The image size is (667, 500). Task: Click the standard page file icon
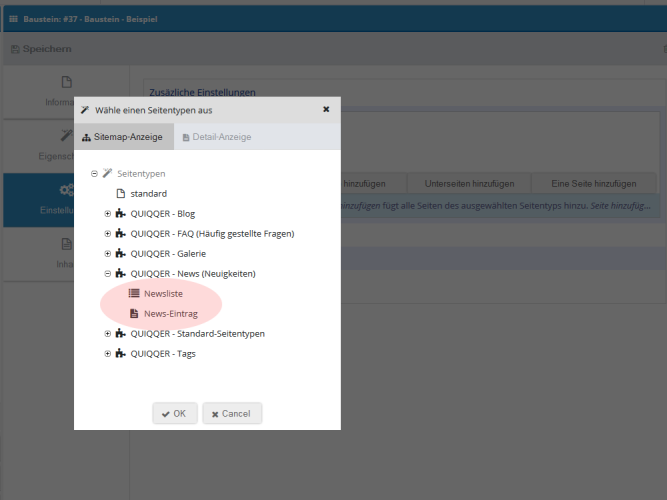[x=121, y=194]
